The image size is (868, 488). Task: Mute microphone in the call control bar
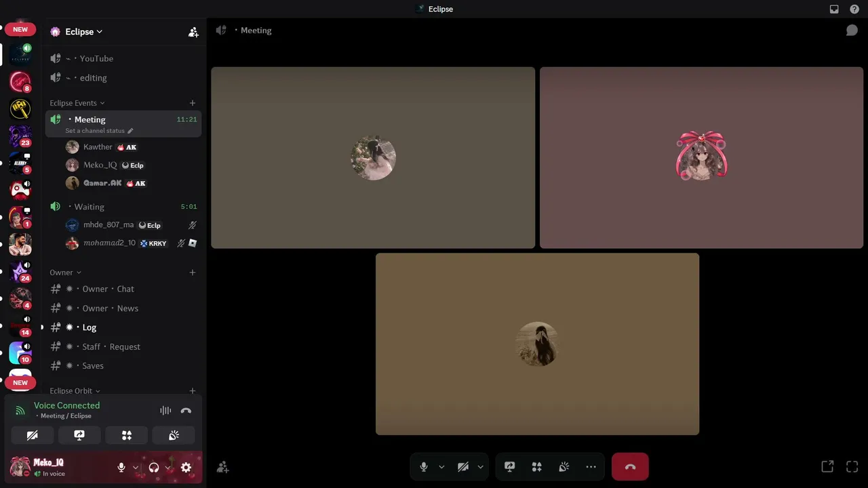(424, 467)
